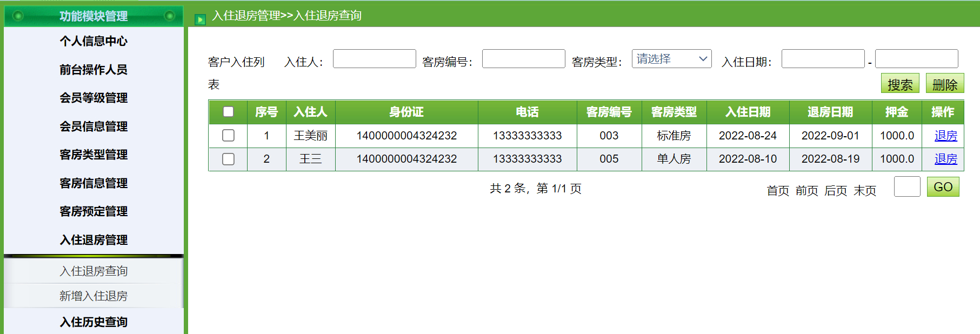The width and height of the screenshot is (980, 334).
Task: Expand 会员等级管理 menu
Action: click(x=94, y=98)
